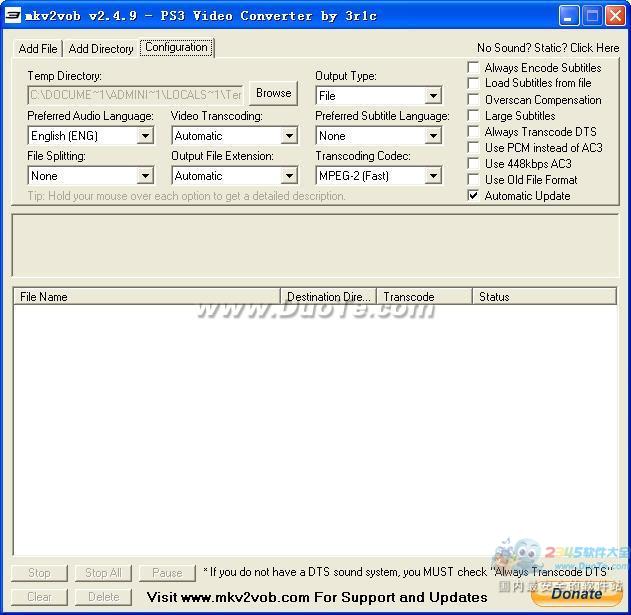Uncheck the Automatic Update checkbox

point(474,196)
